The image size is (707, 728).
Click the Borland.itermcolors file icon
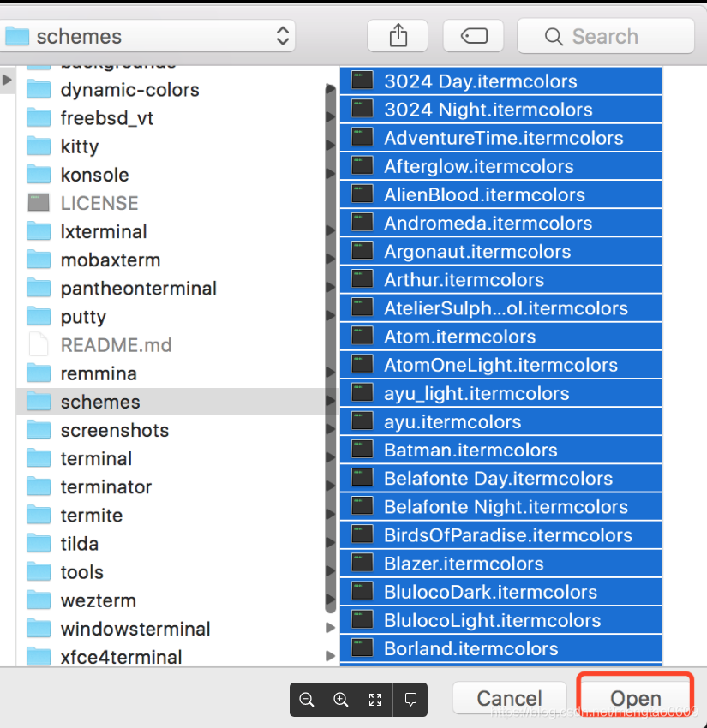pyautogui.click(x=362, y=648)
